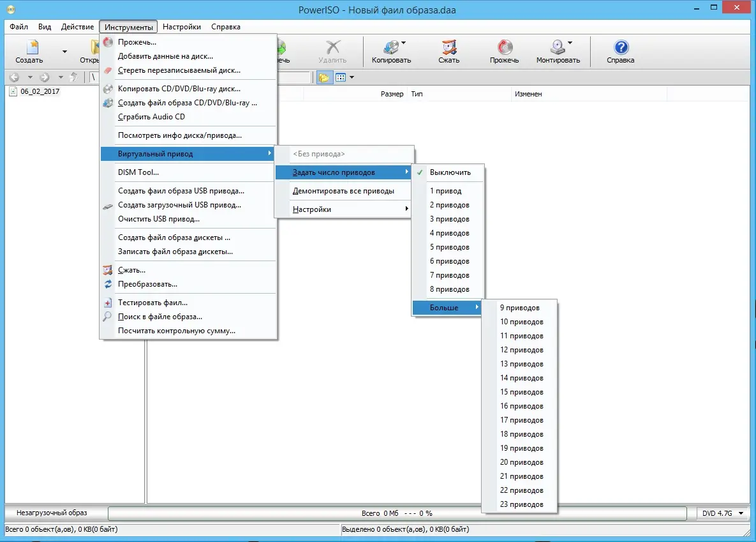Screen dimensions: 756x542
Task: Open the Вид menu
Action: 45,27
